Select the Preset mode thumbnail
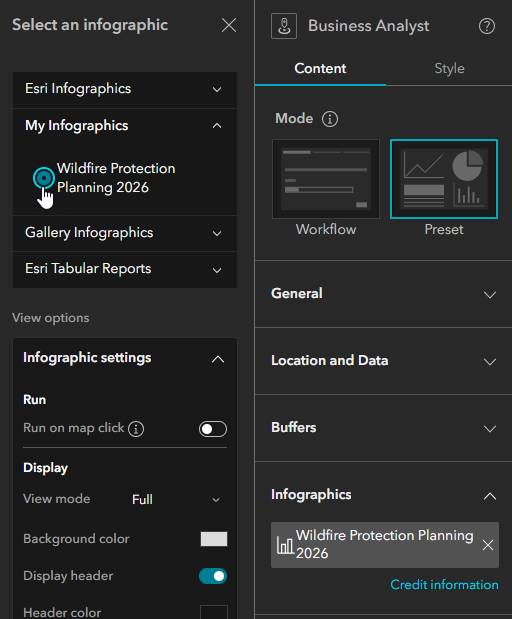This screenshot has height=619, width=512. (x=444, y=179)
